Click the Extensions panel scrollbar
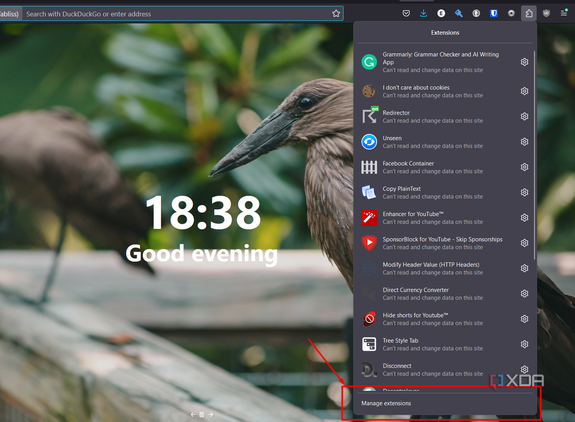The height and width of the screenshot is (422, 575). coord(534,155)
